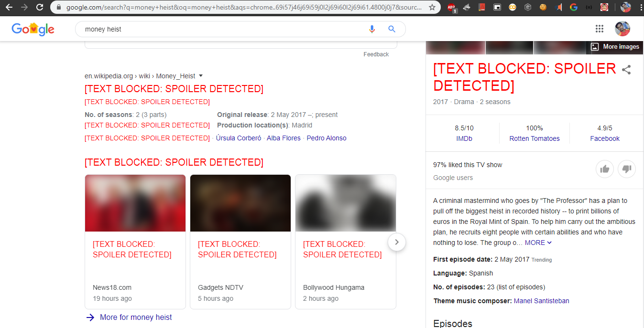
Task: Reload the current page
Action: (40, 7)
